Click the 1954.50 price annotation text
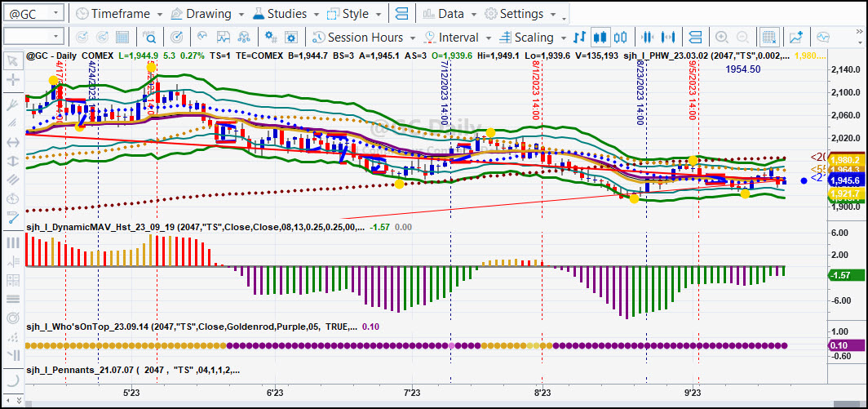 coord(742,69)
